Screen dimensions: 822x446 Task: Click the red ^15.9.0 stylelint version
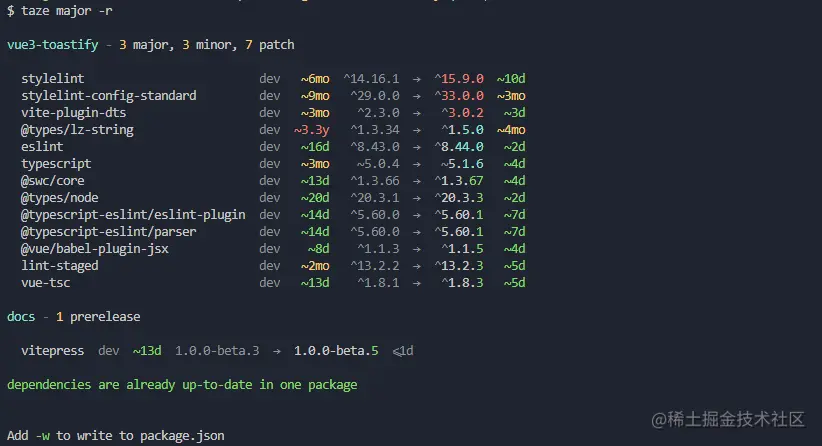(x=460, y=78)
